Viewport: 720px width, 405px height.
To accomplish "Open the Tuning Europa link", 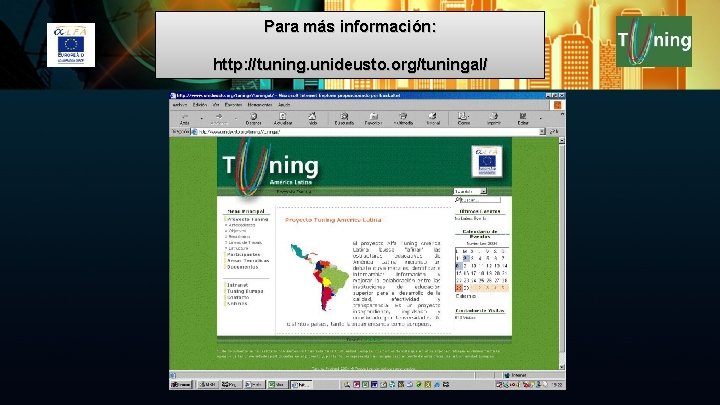I will point(245,291).
